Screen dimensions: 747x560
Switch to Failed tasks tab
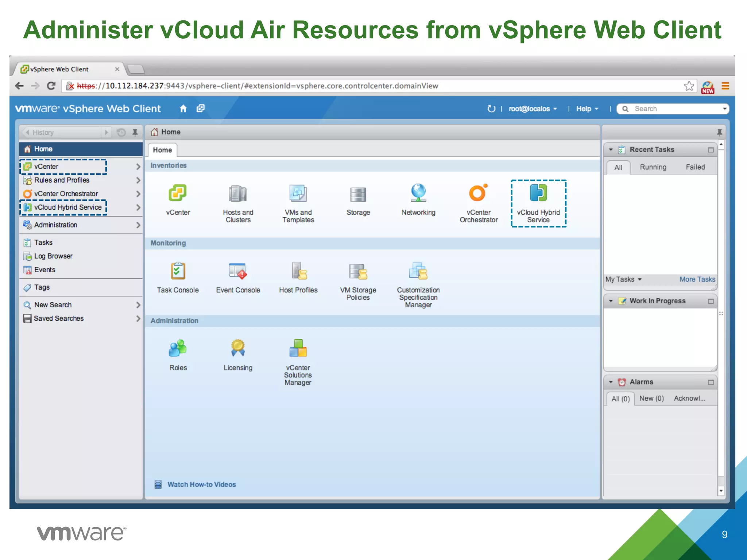[695, 167]
